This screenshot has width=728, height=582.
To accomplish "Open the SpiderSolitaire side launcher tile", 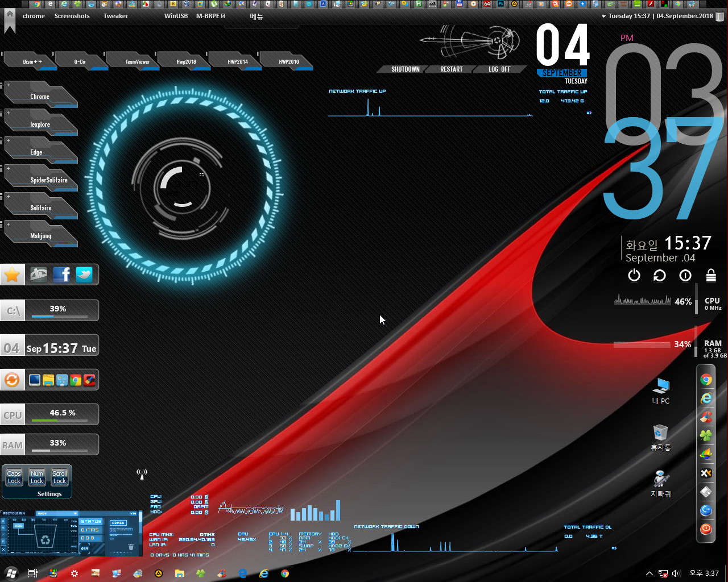I will tap(40, 178).
